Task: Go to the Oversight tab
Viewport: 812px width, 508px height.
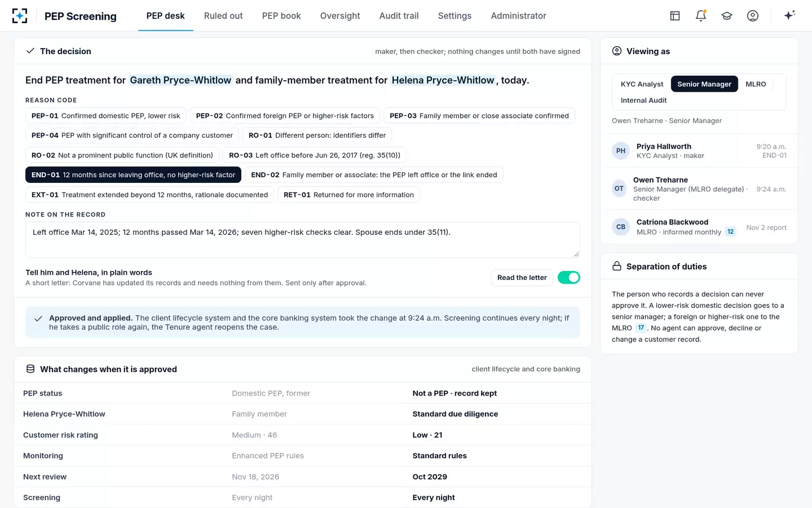Action: pyautogui.click(x=340, y=16)
